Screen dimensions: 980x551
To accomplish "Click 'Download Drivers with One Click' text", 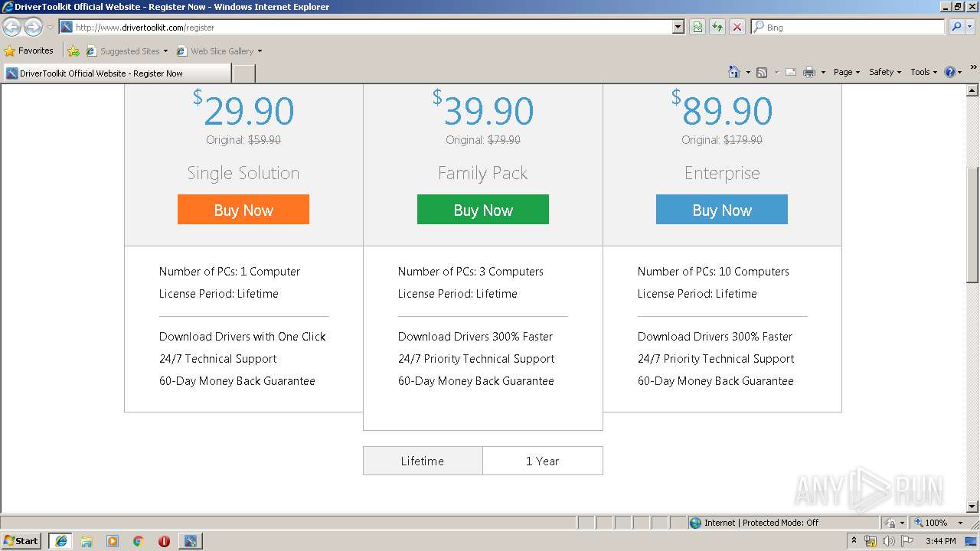I will click(243, 337).
